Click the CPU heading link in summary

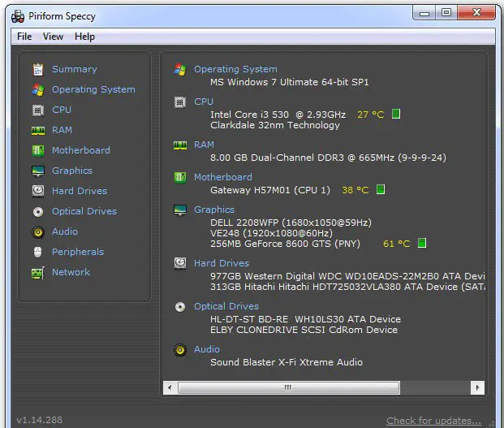coord(204,102)
